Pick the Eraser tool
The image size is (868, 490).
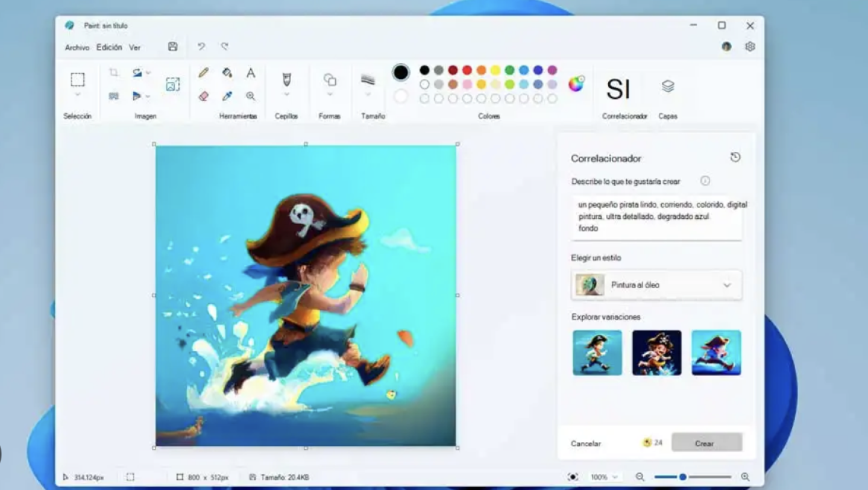pos(203,95)
